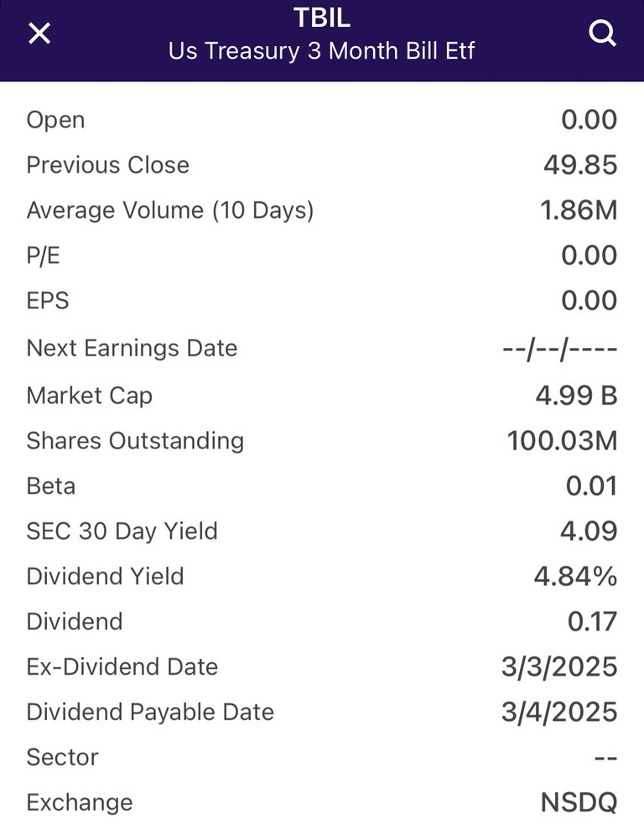644x829 pixels.
Task: Select the Ex-Dividend Date 3/3/2025
Action: pos(559,666)
